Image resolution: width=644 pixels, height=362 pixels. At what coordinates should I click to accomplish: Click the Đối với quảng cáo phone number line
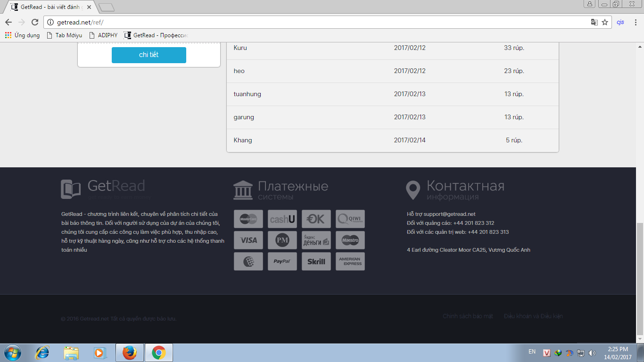click(451, 223)
